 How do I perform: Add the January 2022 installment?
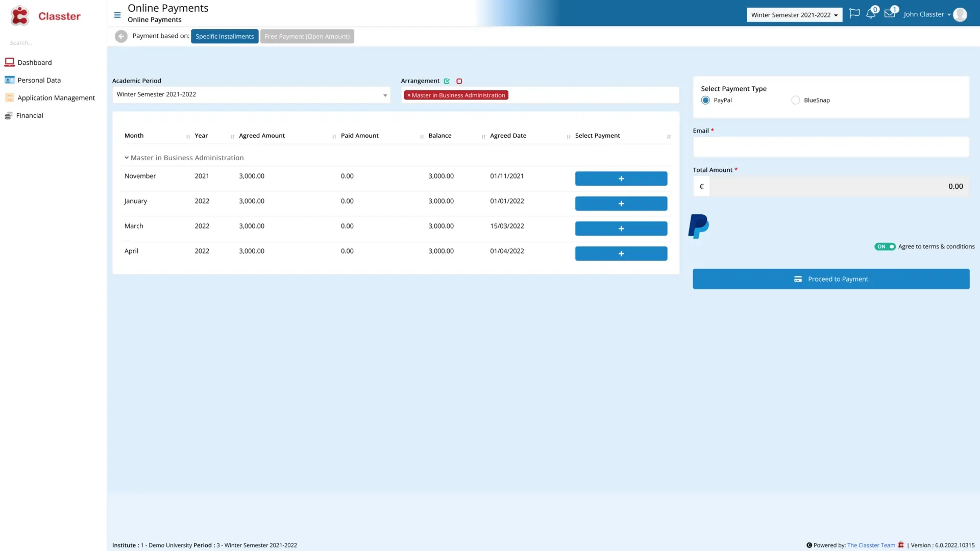621,204
